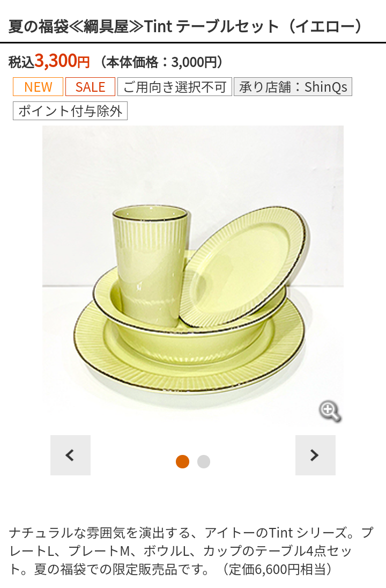Open the 承り店舗：ShinQs store tag

(293, 86)
